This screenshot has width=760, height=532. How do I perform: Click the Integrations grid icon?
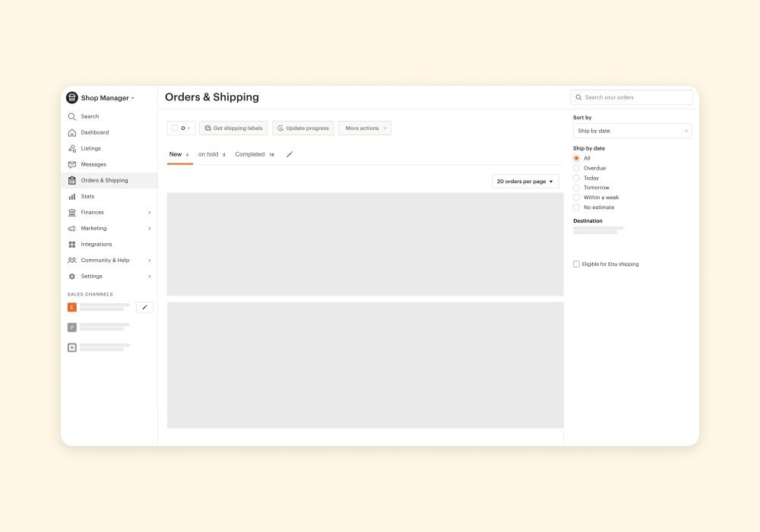click(x=71, y=244)
